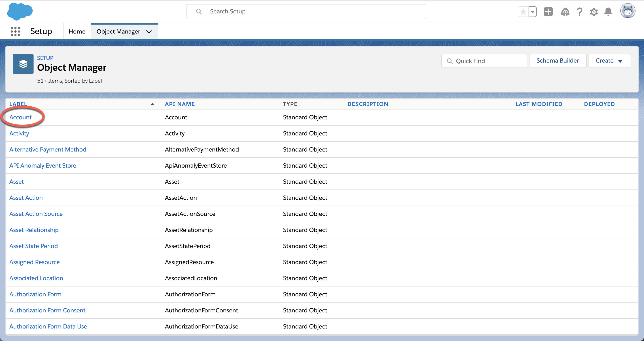Click the AlternativePaymentMethod API name cell
The width and height of the screenshot is (644, 341).
[202, 149]
